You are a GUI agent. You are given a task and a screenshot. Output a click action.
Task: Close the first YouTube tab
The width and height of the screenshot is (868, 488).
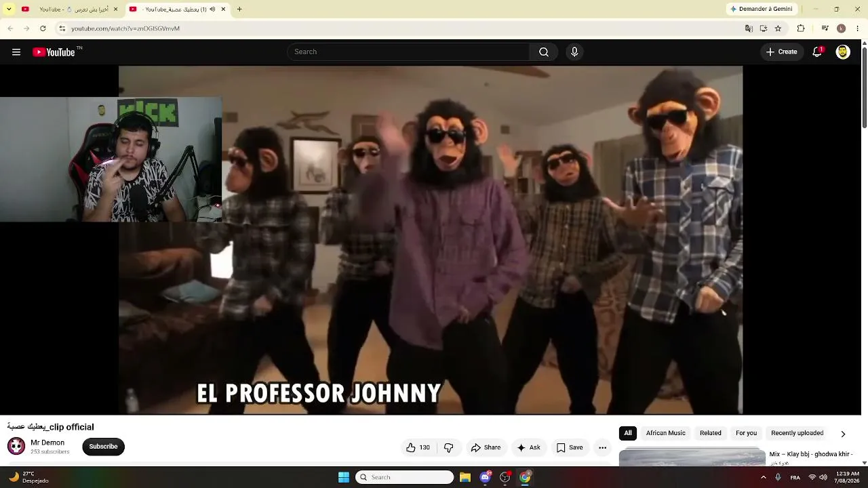click(x=115, y=9)
